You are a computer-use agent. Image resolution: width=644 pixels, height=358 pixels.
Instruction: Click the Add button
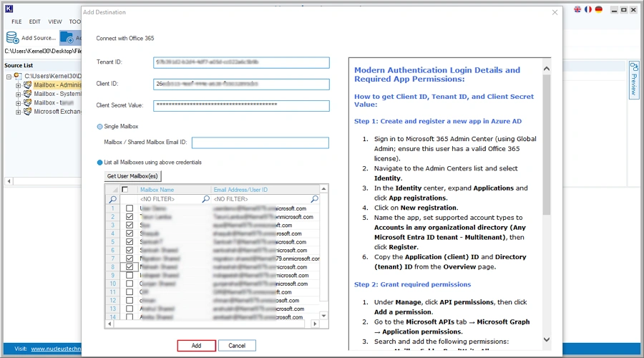[x=196, y=346]
